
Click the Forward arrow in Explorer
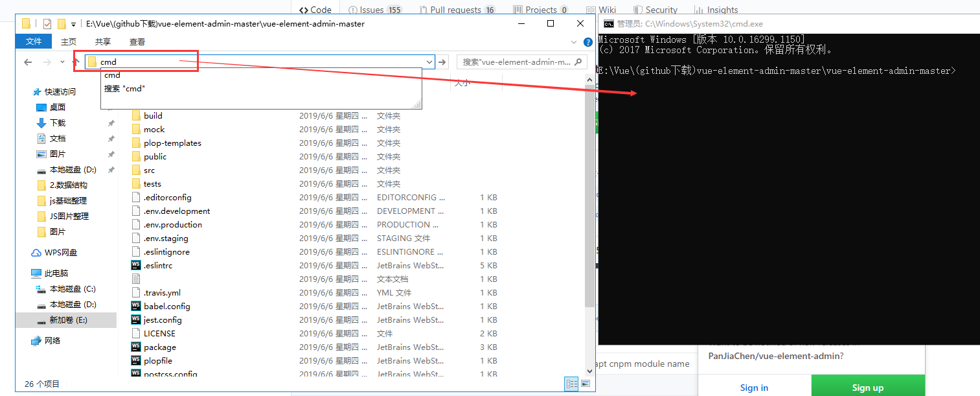(47, 62)
